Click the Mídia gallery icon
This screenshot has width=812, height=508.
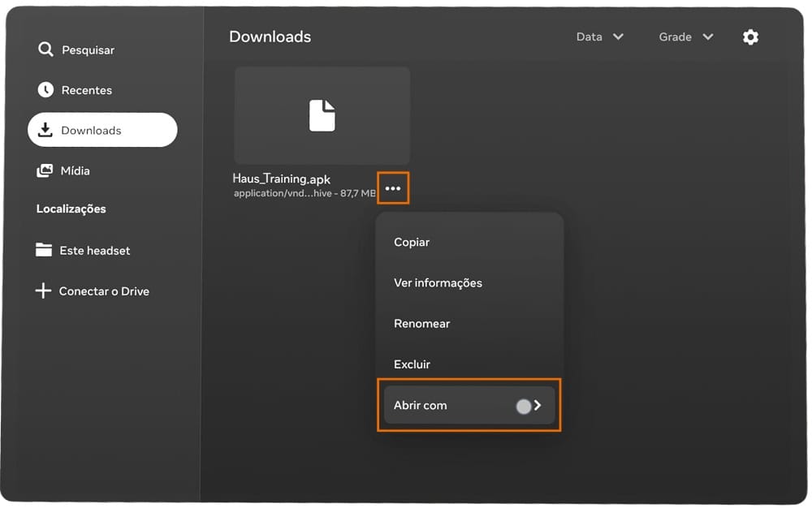point(45,170)
